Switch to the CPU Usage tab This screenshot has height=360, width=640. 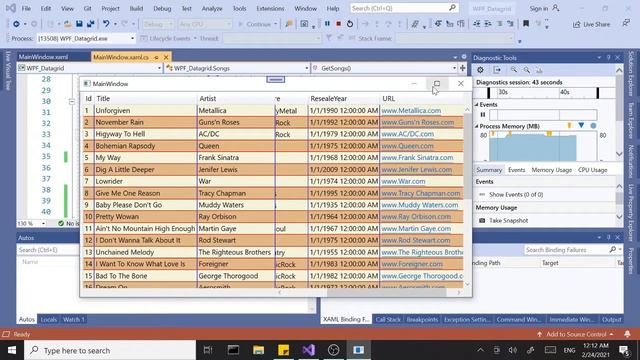pyautogui.click(x=593, y=170)
